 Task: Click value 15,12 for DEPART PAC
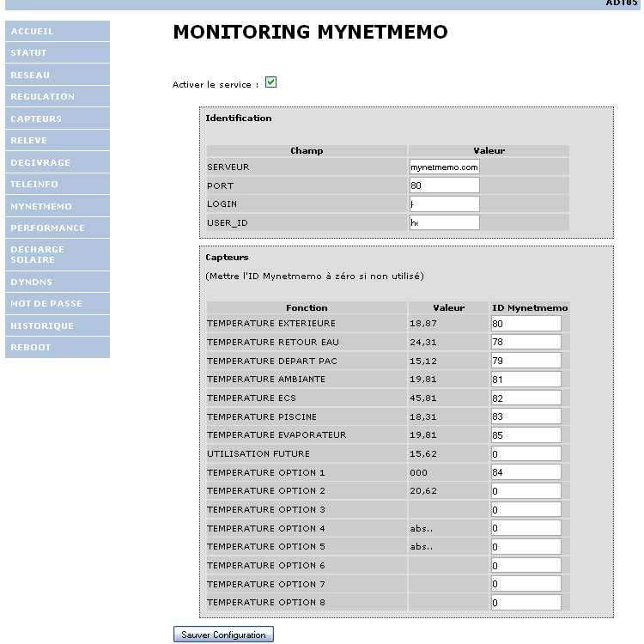423,361
